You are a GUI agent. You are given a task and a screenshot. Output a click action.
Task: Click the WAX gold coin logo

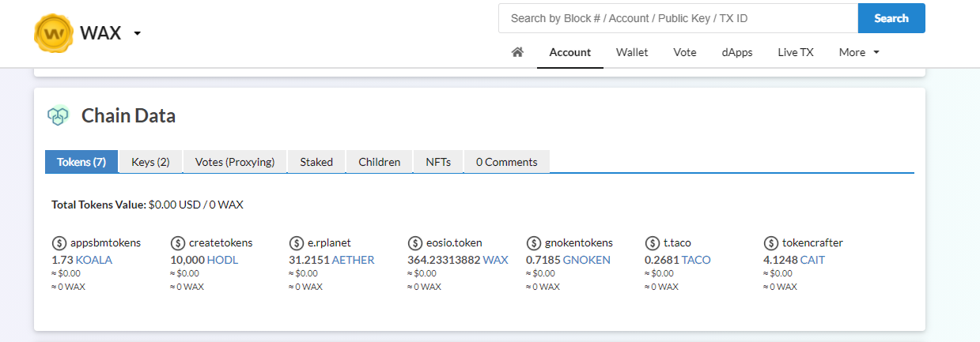54,33
